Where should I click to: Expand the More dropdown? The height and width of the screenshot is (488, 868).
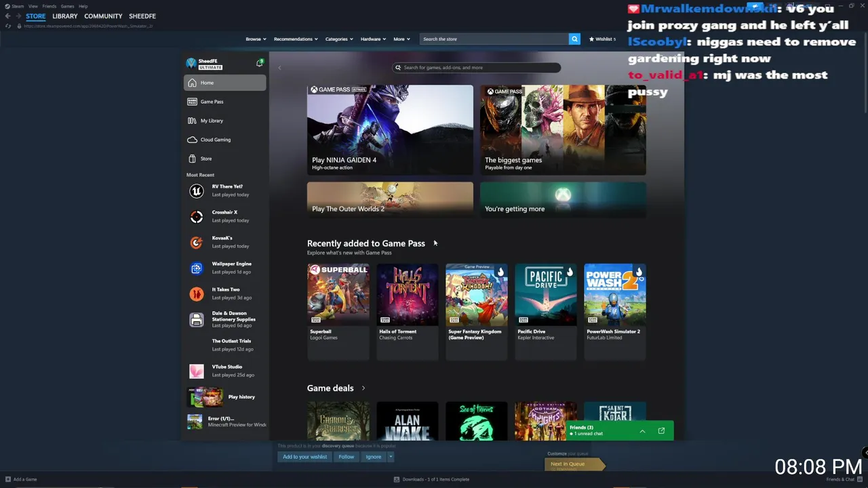401,39
